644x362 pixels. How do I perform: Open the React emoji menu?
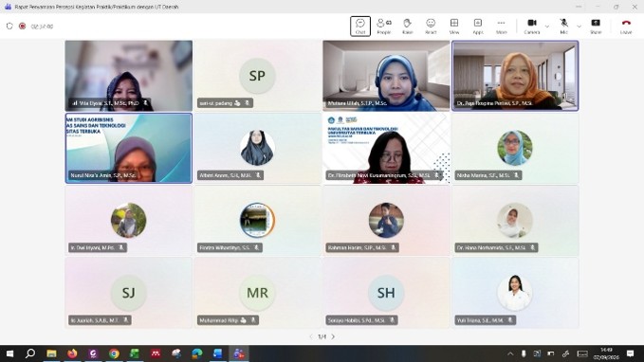tap(431, 27)
